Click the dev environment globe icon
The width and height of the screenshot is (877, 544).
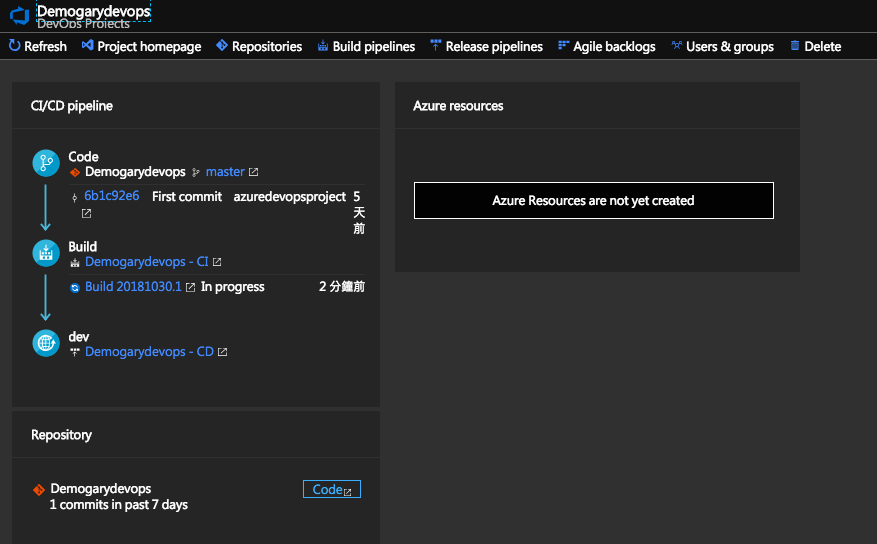coord(46,343)
